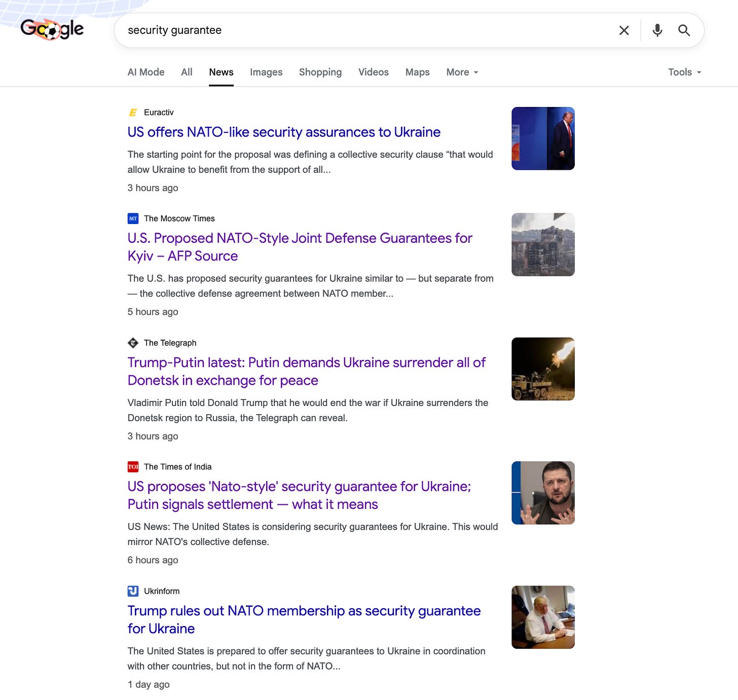Click the Euractiv source favicon
The height and width of the screenshot is (700, 738).
click(133, 113)
